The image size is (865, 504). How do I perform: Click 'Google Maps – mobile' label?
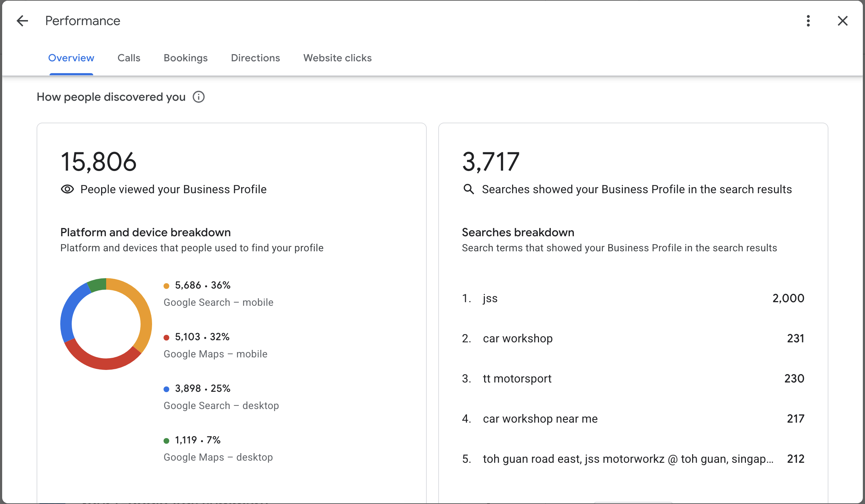pos(216,354)
